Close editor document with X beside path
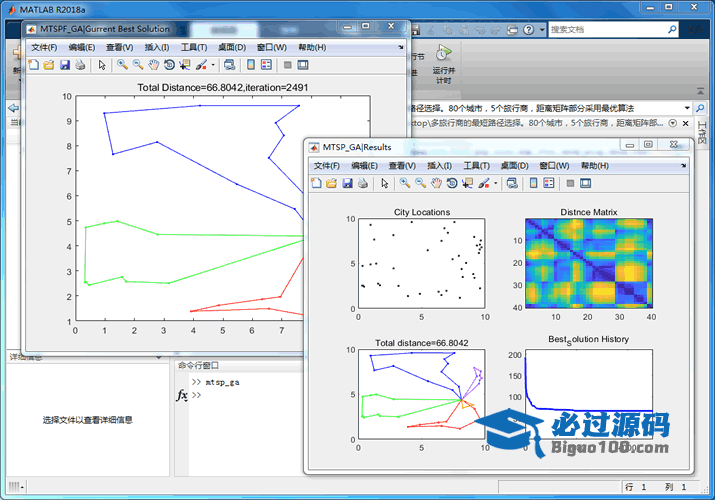The image size is (715, 500). (685, 123)
